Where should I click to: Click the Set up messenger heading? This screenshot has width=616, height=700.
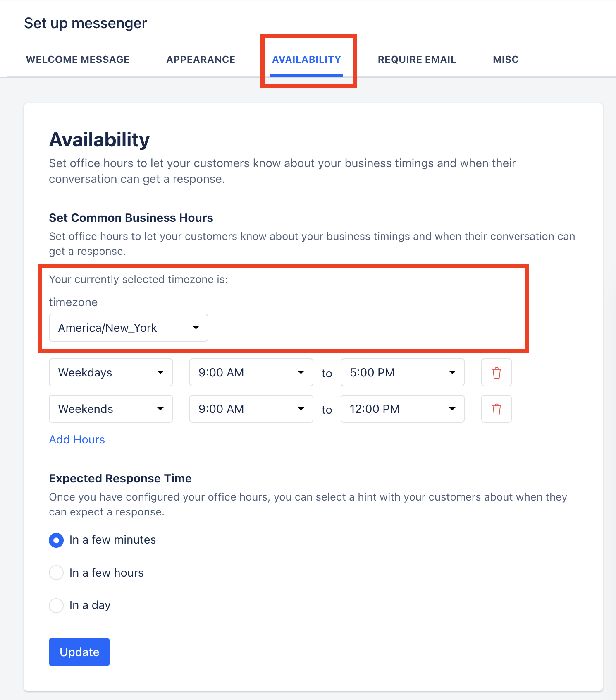pos(86,23)
